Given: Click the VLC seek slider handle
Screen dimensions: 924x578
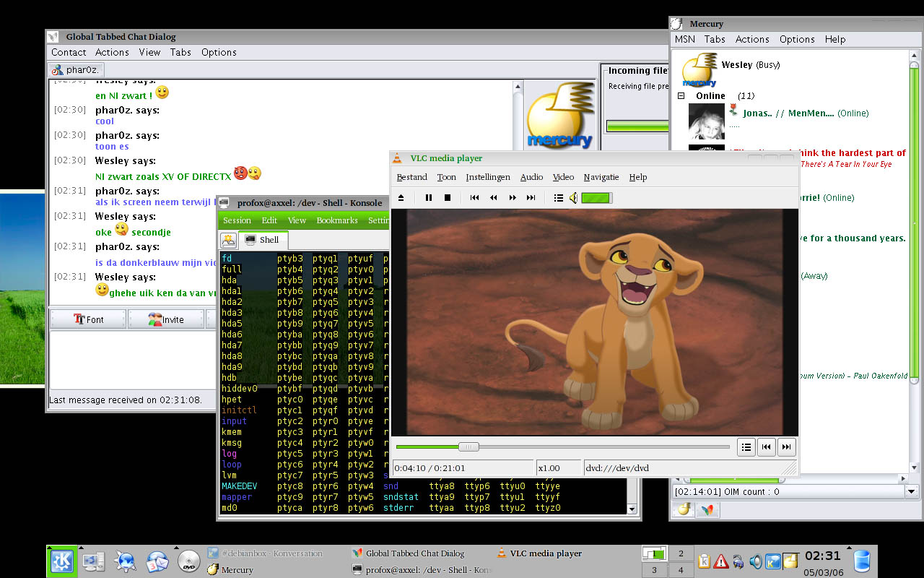Looking at the screenshot, I should pyautogui.click(x=468, y=447).
